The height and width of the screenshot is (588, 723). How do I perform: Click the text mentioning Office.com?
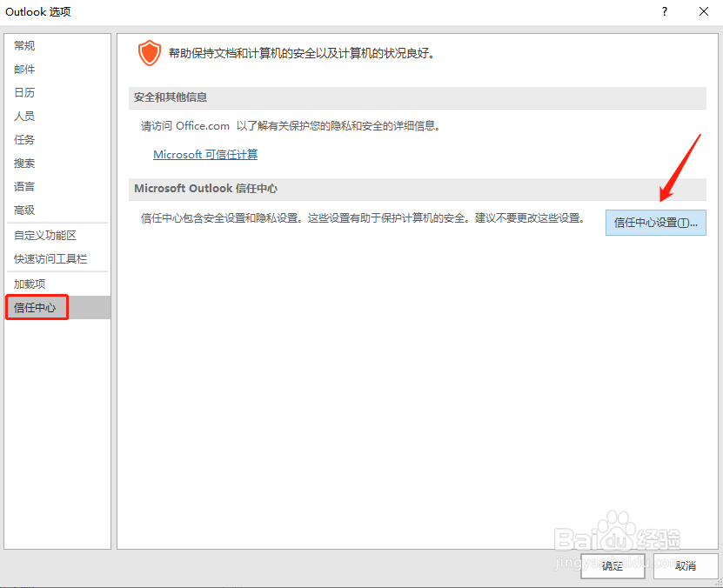click(291, 126)
